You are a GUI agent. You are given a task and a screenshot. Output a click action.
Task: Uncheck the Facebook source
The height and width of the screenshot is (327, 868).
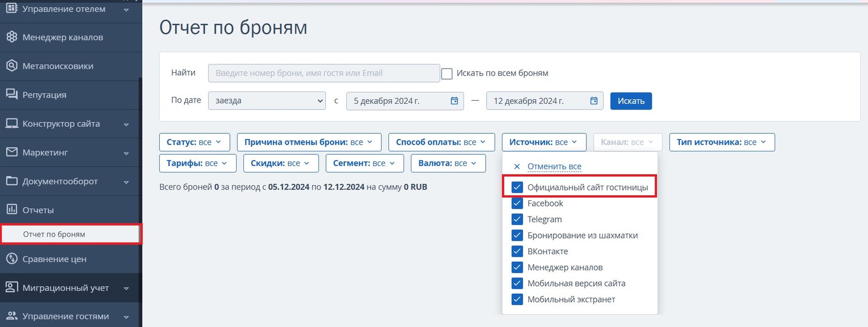517,203
